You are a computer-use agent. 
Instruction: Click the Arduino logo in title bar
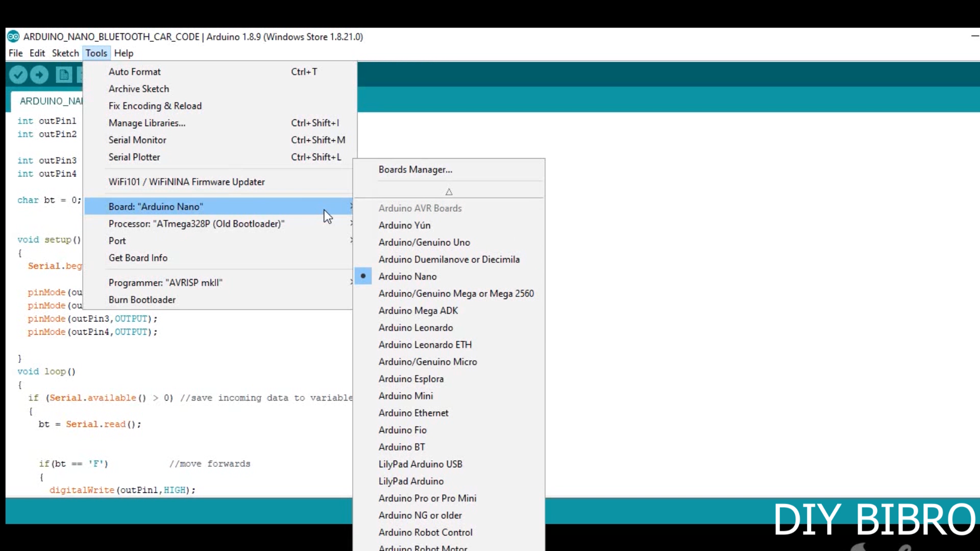[x=13, y=37]
